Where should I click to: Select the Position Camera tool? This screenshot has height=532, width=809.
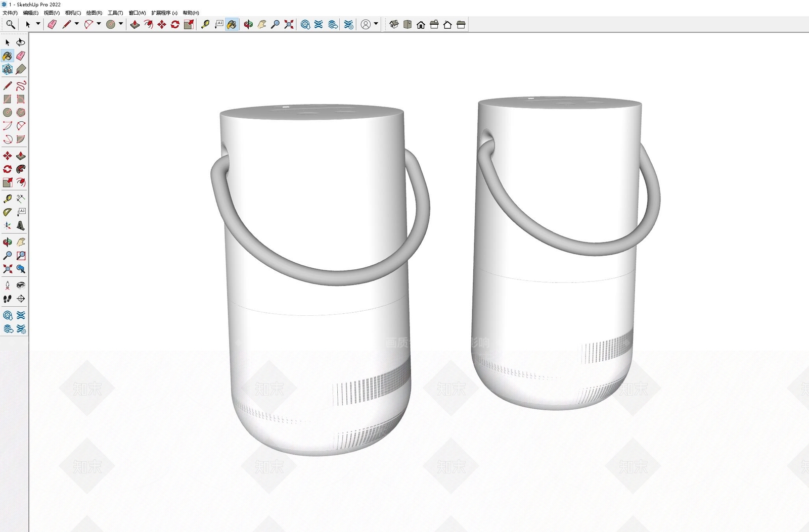click(x=8, y=285)
